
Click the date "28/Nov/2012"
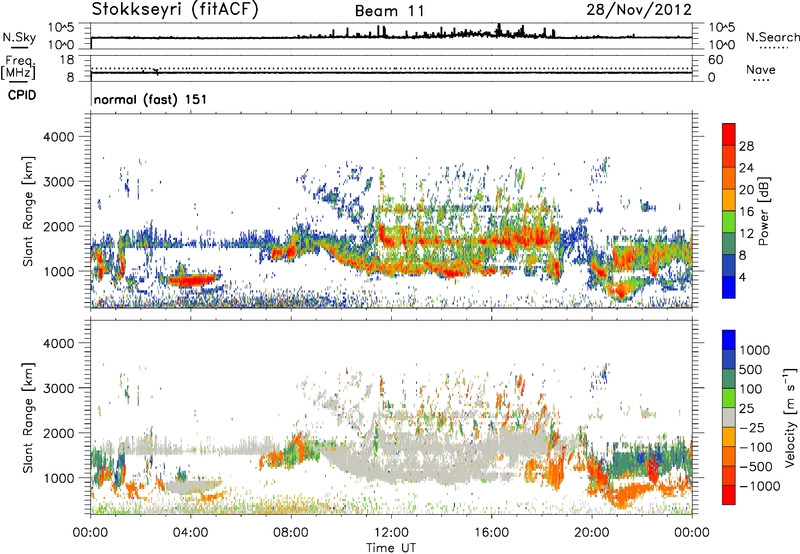(x=639, y=9)
